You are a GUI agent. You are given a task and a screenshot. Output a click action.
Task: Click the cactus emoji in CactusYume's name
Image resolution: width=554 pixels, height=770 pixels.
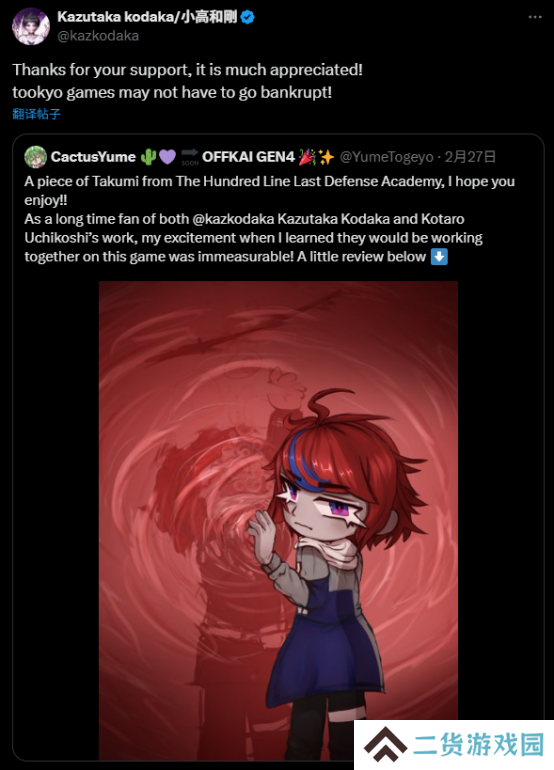(148, 157)
